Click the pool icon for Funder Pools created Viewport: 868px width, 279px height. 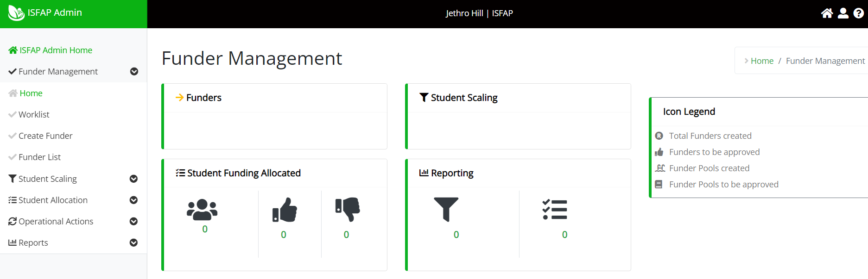(x=660, y=168)
